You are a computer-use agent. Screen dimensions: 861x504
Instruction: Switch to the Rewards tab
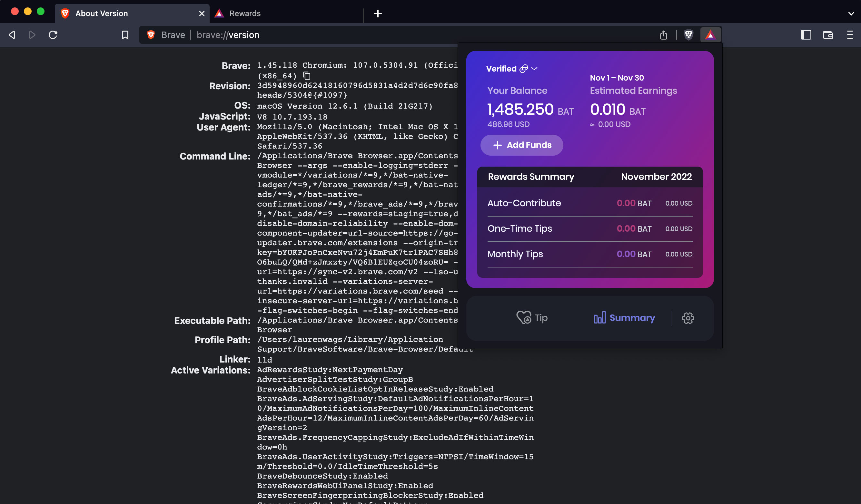point(245,13)
